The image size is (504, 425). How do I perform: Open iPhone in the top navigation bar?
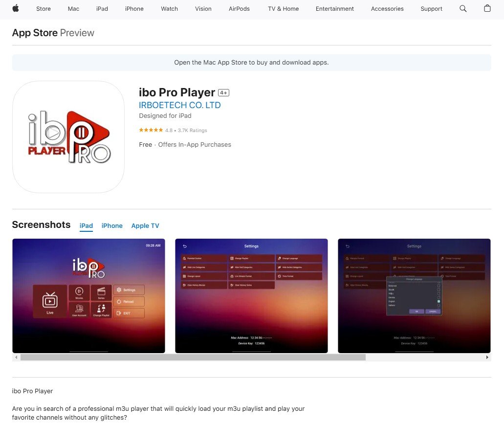pos(134,9)
